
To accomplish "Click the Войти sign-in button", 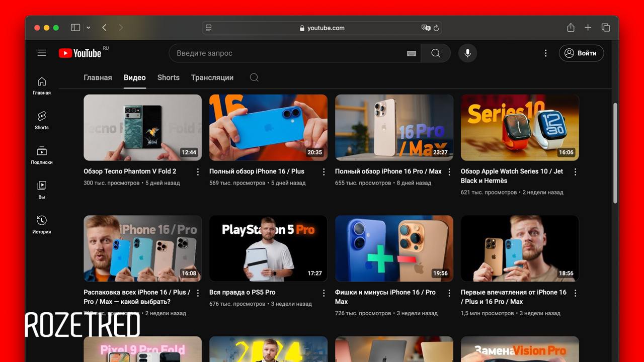I will click(x=581, y=53).
